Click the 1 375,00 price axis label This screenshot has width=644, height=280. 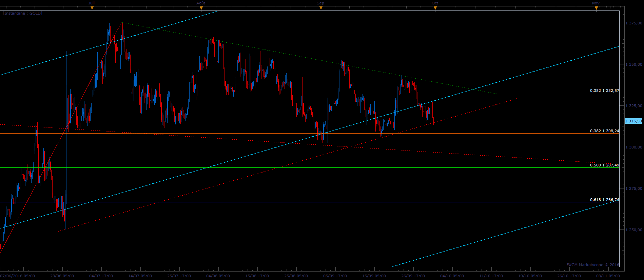point(634,23)
